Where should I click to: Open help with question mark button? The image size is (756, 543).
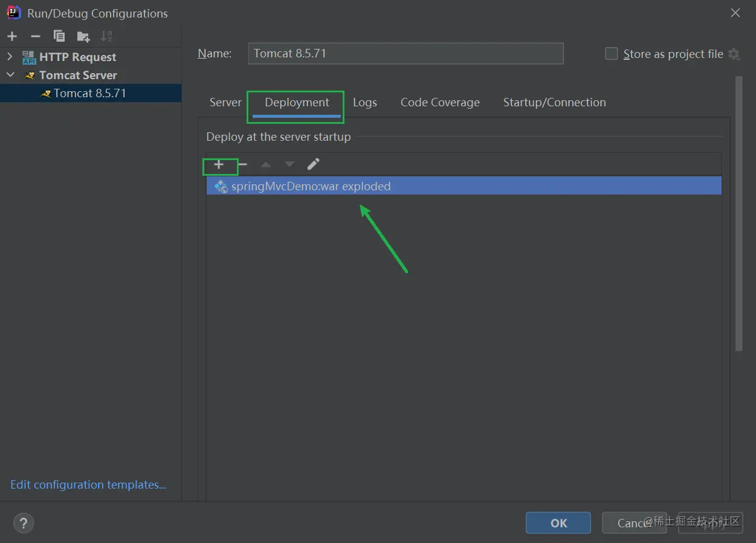coord(24,523)
